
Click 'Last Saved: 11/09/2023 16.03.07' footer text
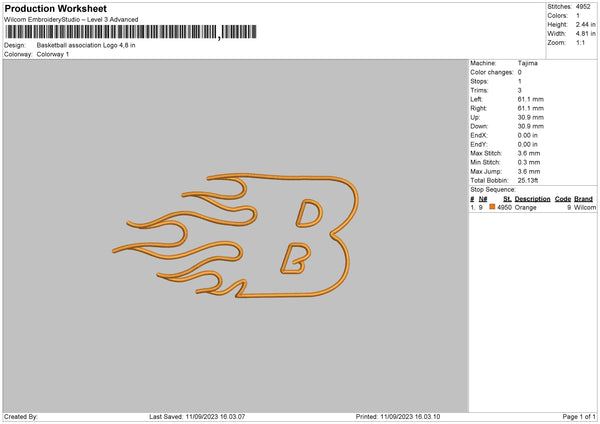197,417
